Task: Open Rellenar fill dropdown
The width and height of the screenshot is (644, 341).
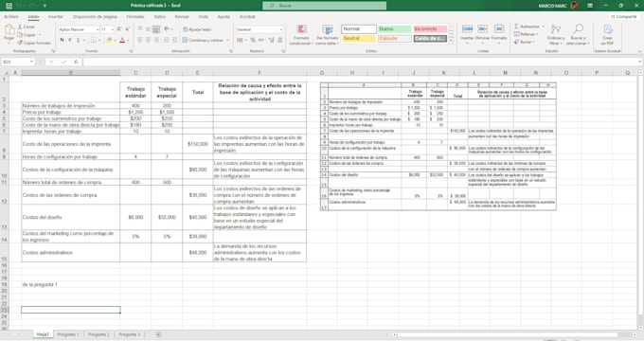Action: coord(525,34)
